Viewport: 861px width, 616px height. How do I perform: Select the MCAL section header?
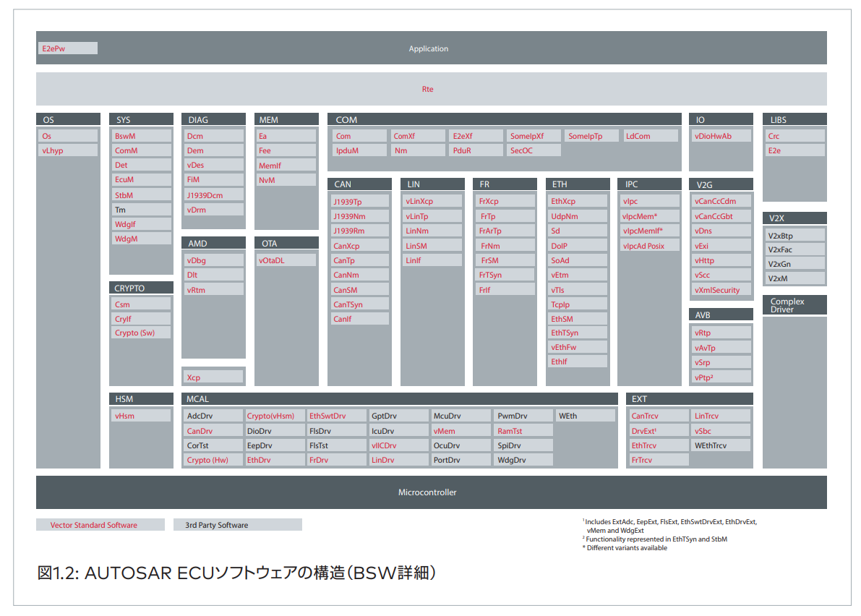[399, 399]
